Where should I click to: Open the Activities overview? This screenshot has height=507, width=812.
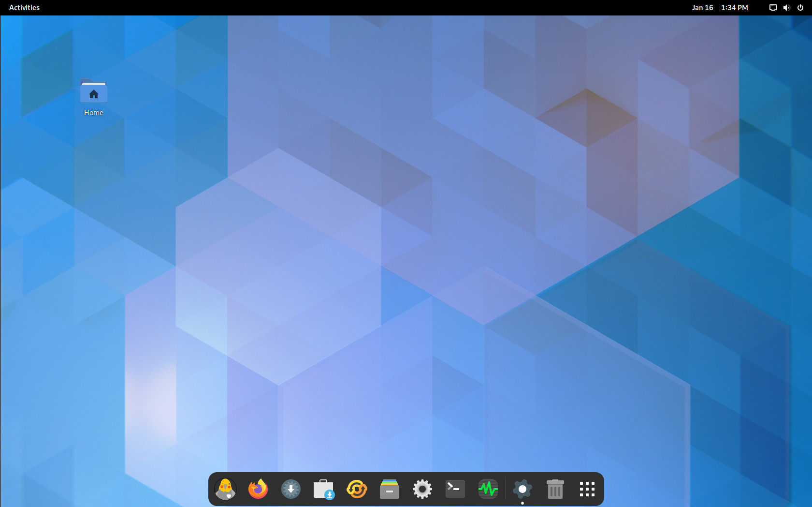[x=24, y=8]
